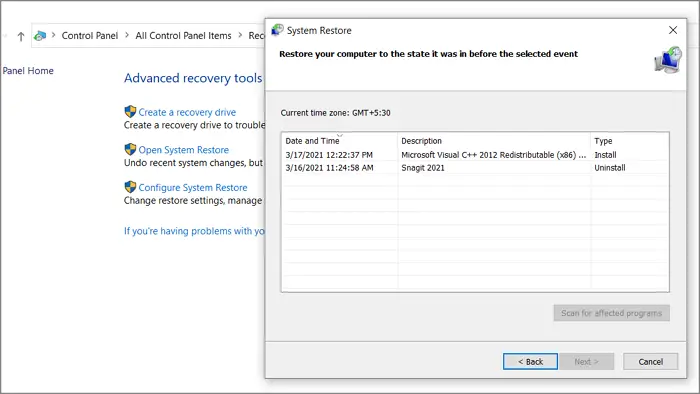Screen dimensions: 700x394
Task: Click the up arrow navigation icon
Action: click(x=21, y=36)
